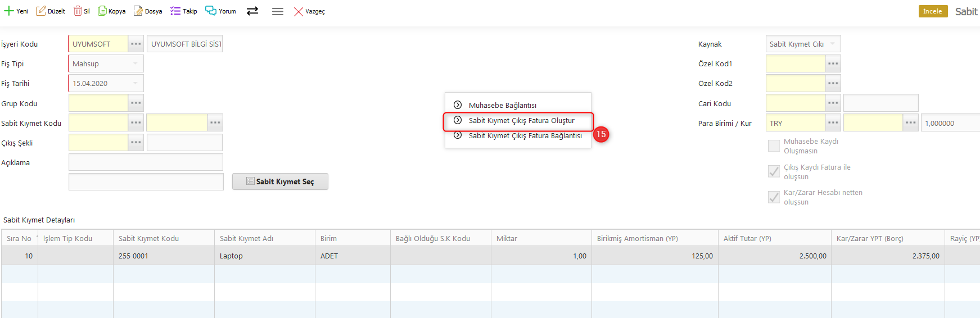This screenshot has height=318, width=980.
Task: Click the Düzelt edit icon
Action: (41, 11)
